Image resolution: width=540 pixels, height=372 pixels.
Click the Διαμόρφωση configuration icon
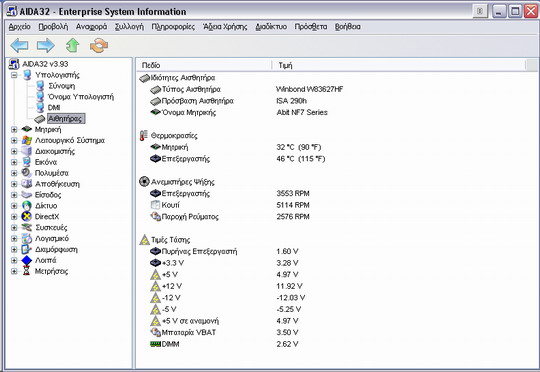[x=27, y=249]
